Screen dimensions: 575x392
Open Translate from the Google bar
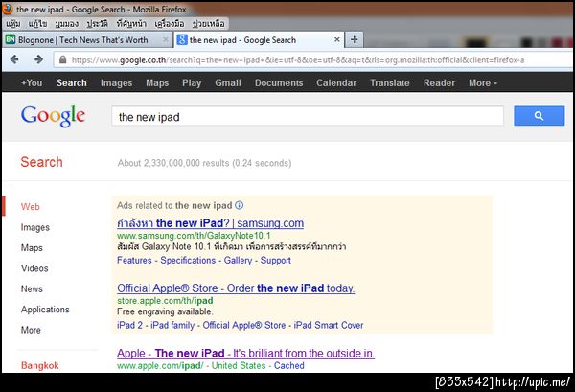390,82
